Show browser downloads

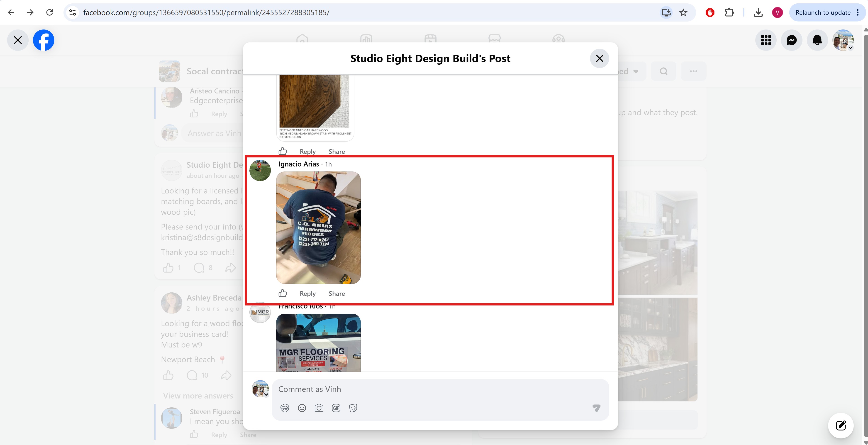tap(758, 12)
